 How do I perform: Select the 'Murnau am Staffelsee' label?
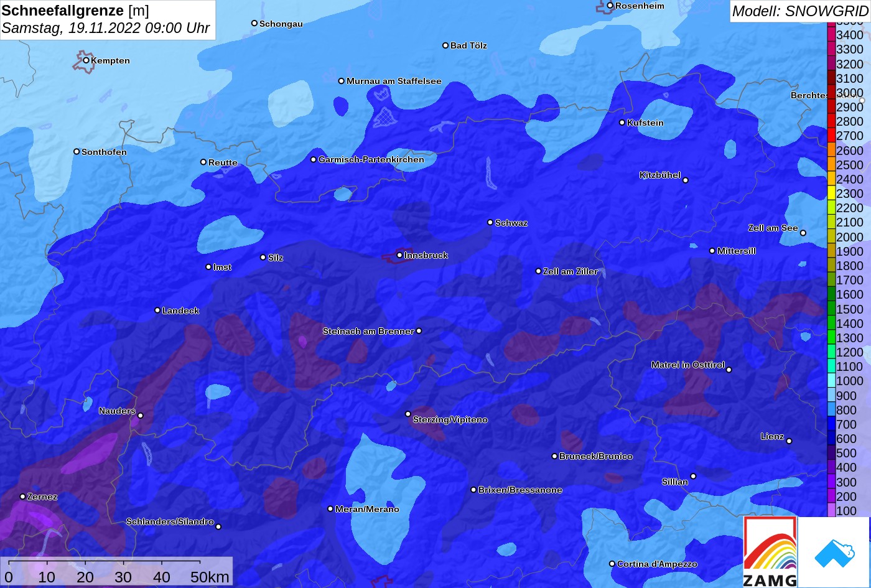[394, 81]
